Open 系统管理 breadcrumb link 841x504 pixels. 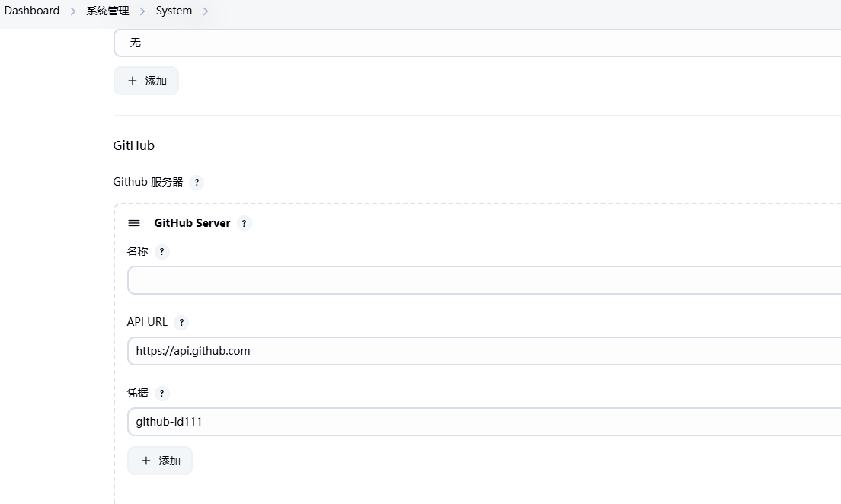point(108,11)
